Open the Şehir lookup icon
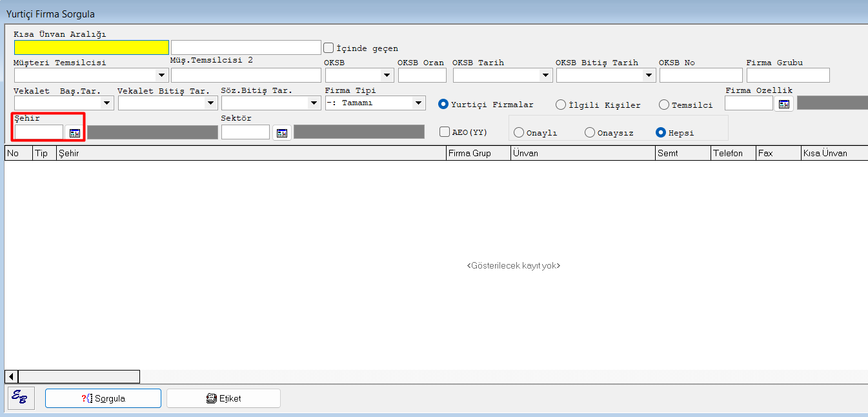Screen dimensions: 868x417 coord(75,133)
